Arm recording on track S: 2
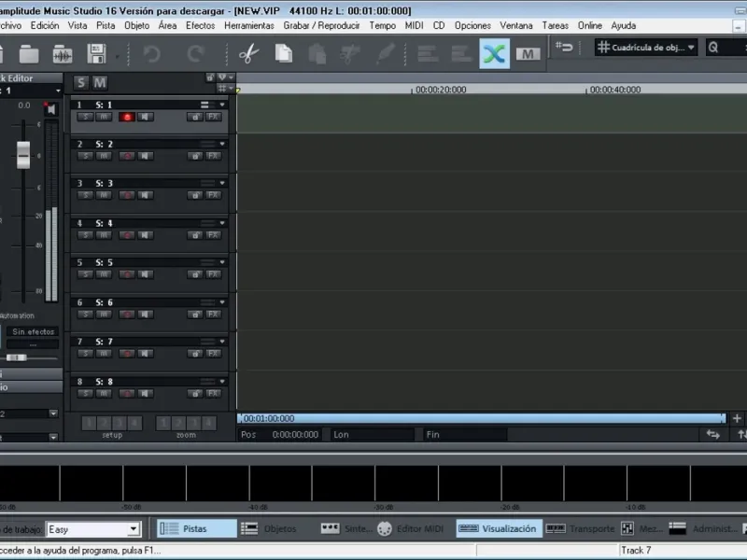747x560 pixels. pyautogui.click(x=127, y=156)
